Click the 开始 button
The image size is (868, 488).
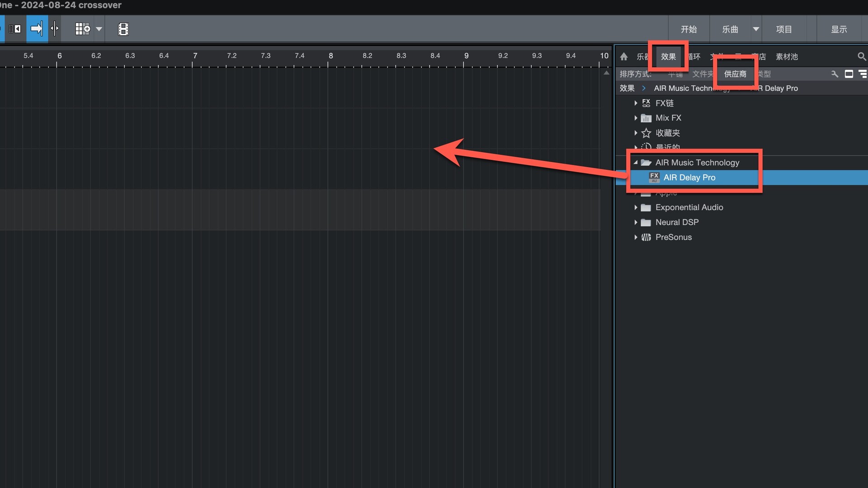tap(689, 29)
